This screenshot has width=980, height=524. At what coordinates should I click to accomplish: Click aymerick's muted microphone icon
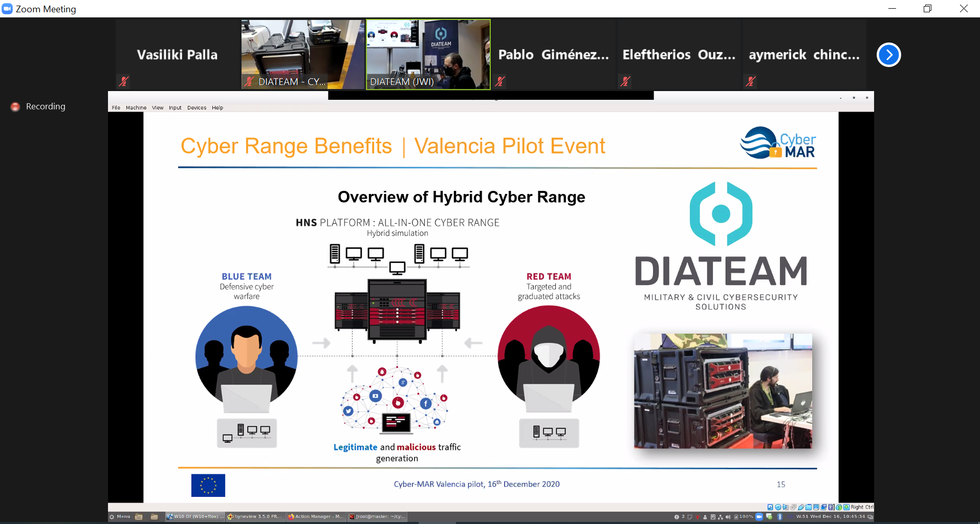(750, 81)
